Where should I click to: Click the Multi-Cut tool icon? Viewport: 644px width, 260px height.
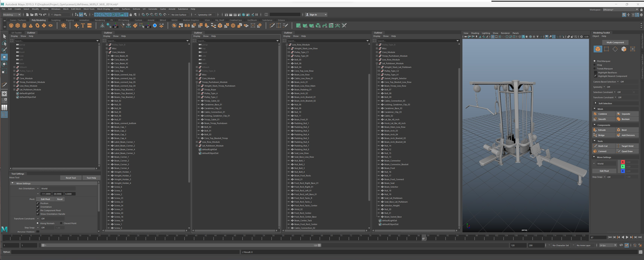tap(595, 146)
